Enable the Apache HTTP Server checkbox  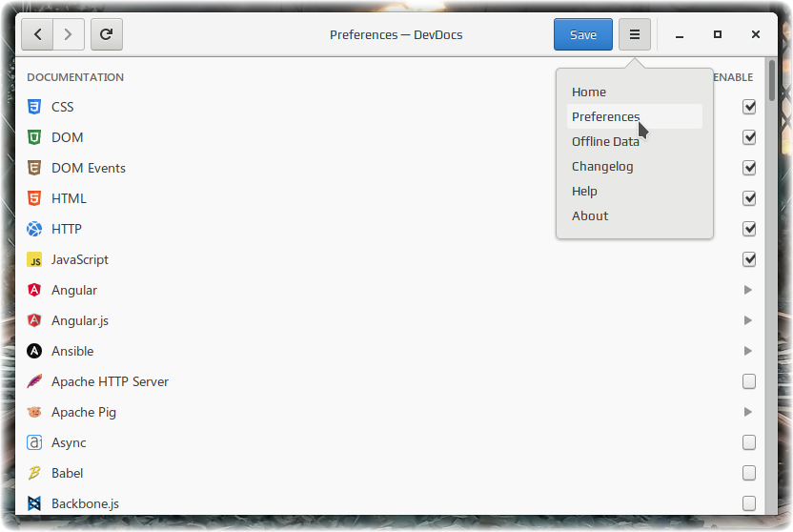pyautogui.click(x=749, y=381)
